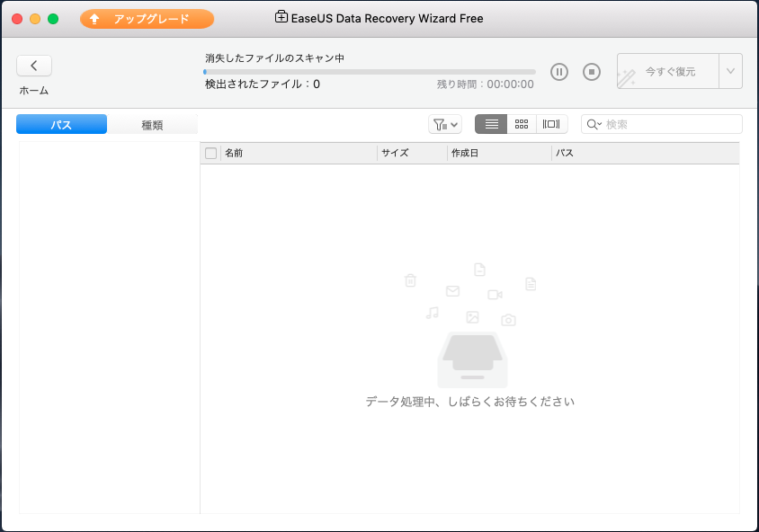The image size is (759, 532).
Task: Switch to the 種類 tab
Action: (x=152, y=124)
